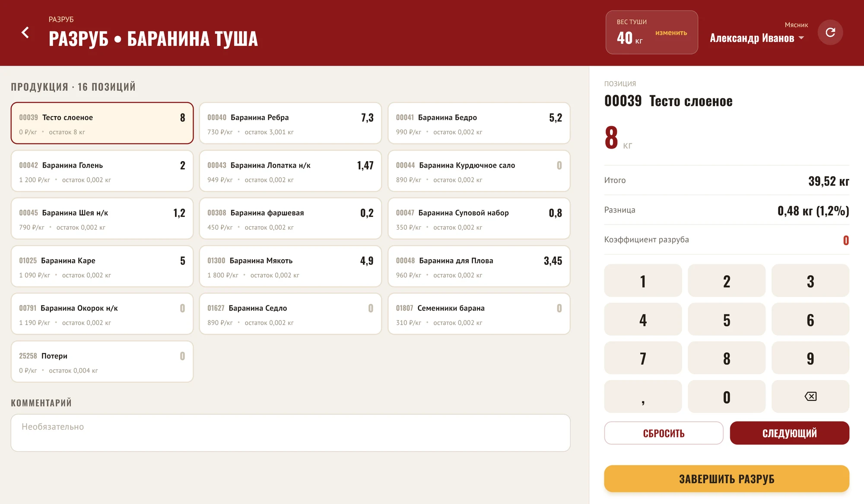Select the 00042 Баранина Голень card
This screenshot has height=504, width=864.
(x=102, y=171)
